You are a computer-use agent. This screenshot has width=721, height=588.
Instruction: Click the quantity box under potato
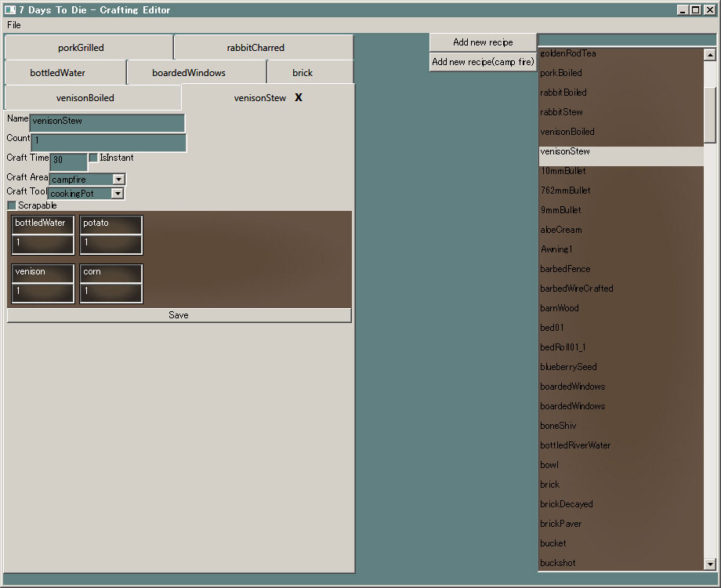click(x=111, y=245)
